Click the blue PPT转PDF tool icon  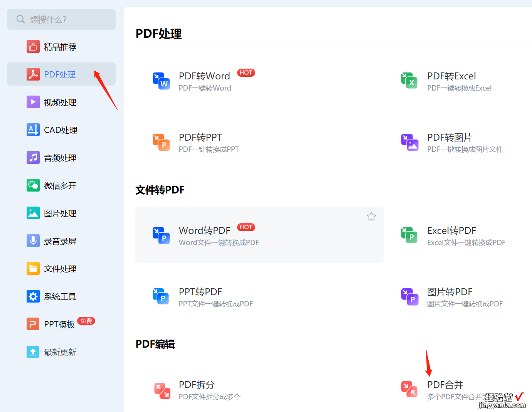(161, 296)
